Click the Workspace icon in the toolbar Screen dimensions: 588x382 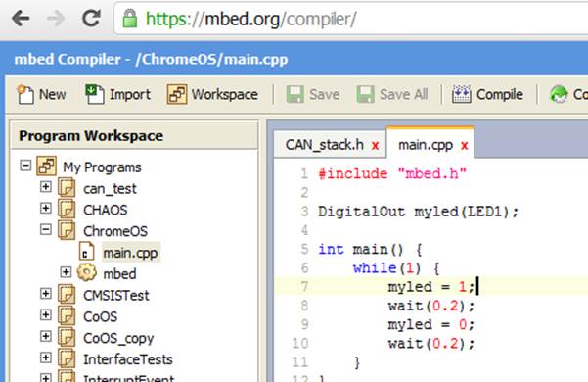coord(177,94)
